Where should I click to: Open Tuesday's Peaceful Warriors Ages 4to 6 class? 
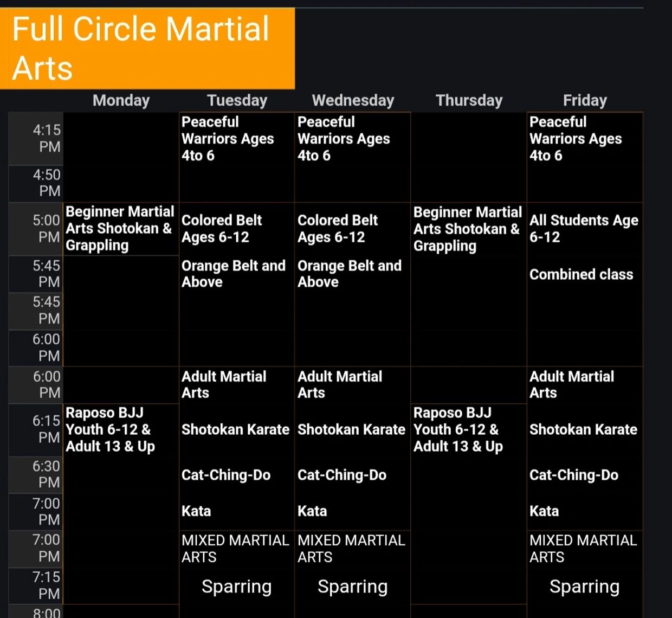[x=228, y=139]
